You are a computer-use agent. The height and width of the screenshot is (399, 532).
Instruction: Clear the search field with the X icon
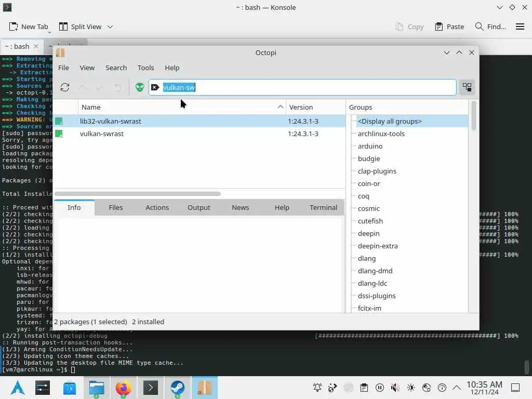[155, 87]
